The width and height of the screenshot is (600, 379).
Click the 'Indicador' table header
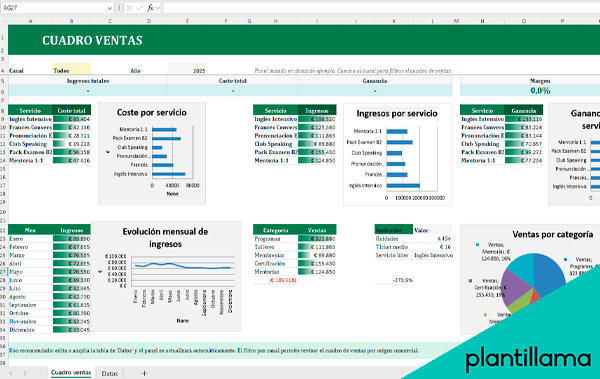point(394,230)
